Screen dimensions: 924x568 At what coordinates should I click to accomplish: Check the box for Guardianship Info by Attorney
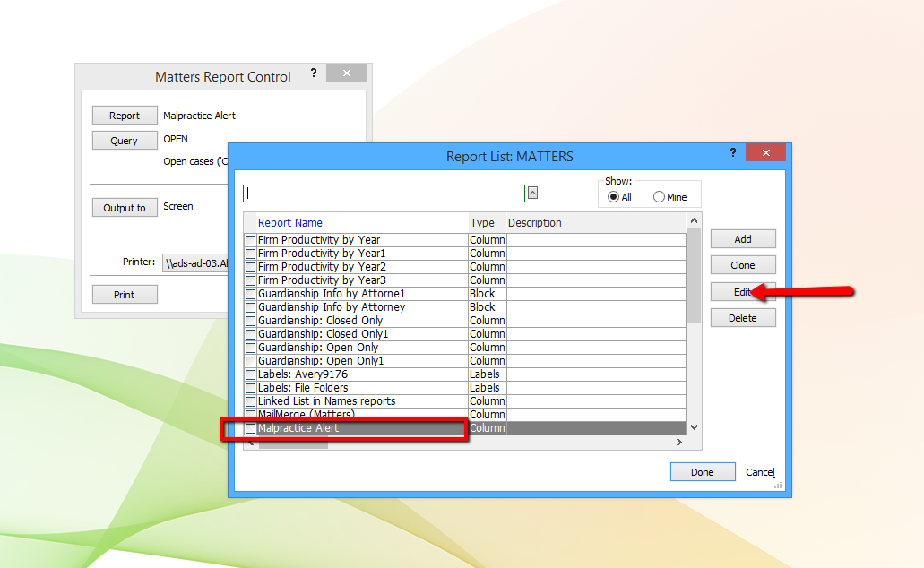click(x=250, y=307)
